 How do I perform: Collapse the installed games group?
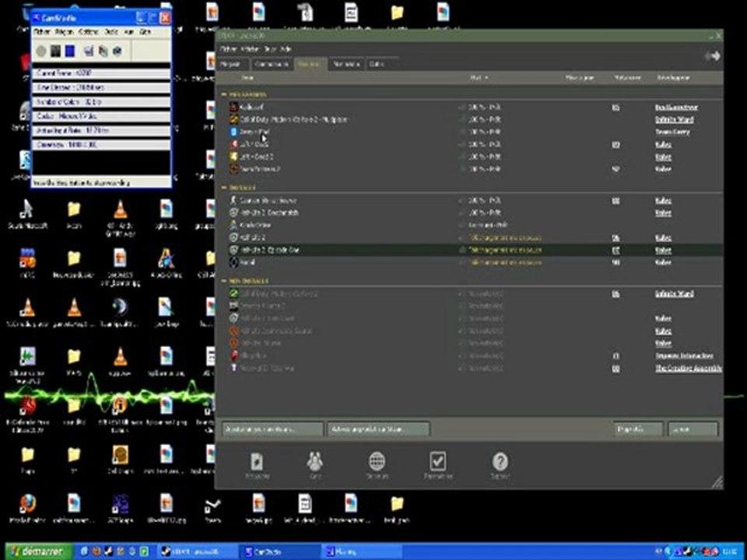point(224,188)
